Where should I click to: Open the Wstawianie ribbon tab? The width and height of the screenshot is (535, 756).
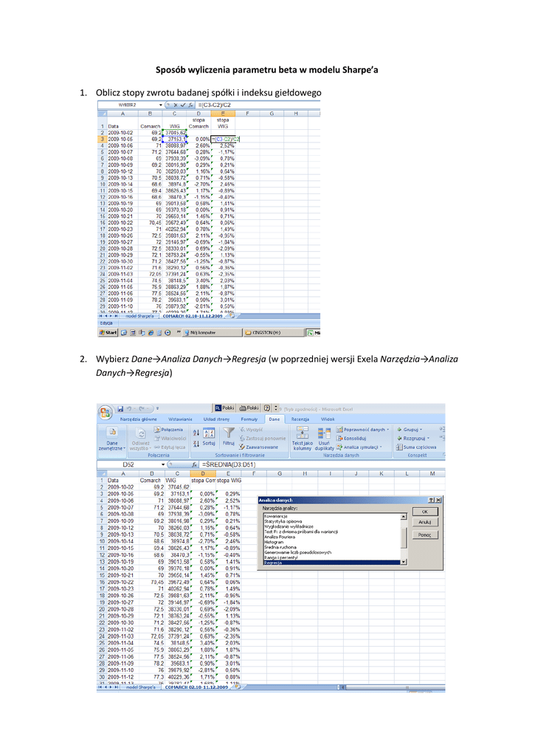pos(180,419)
